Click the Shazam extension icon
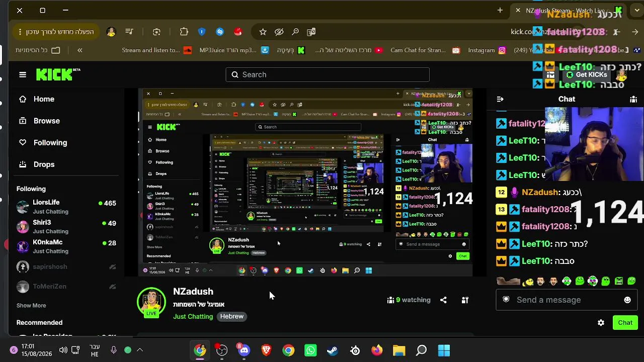The width and height of the screenshot is (644, 362). [220, 32]
